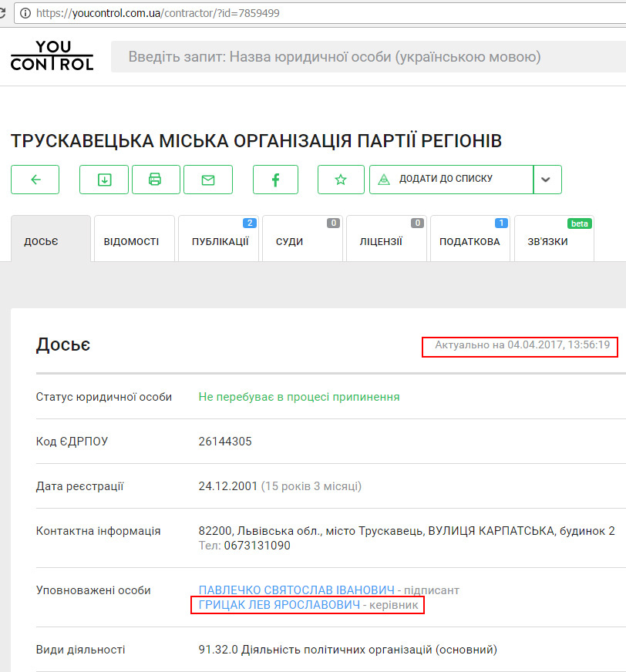The image size is (626, 672).
Task: Open the ДОСЬЄ tab
Action: click(x=51, y=239)
